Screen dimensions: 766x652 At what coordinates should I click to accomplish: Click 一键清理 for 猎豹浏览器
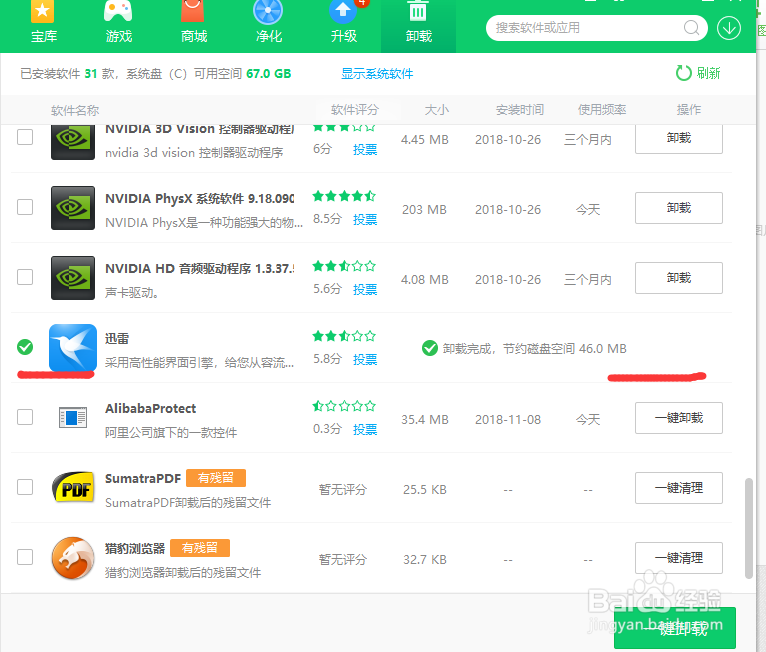(x=679, y=558)
